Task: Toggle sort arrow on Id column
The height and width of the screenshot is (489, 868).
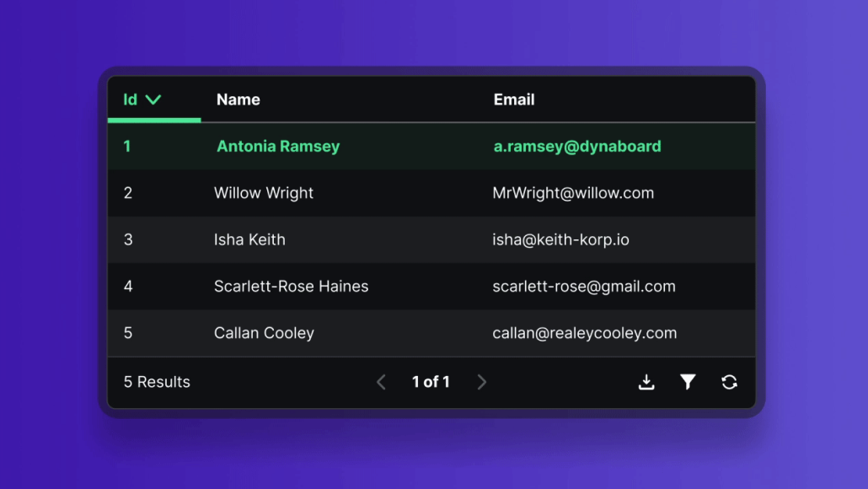Action: tap(153, 99)
